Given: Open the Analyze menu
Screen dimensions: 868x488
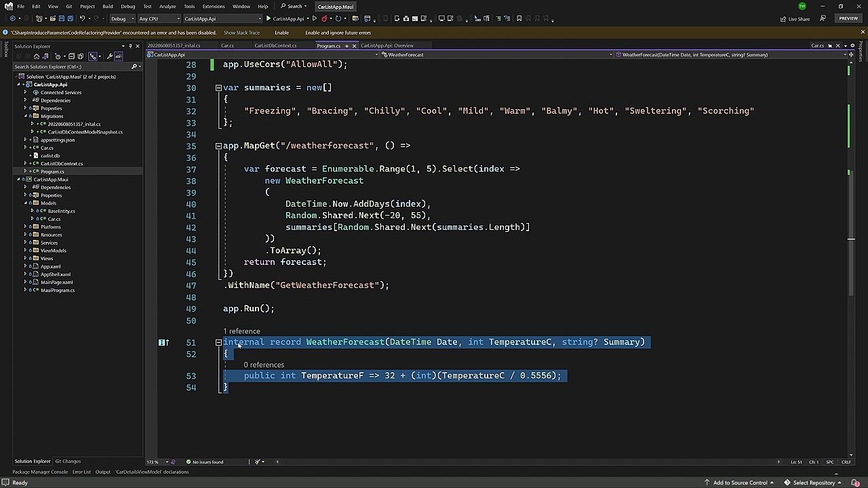Looking at the screenshot, I should click(x=167, y=6).
